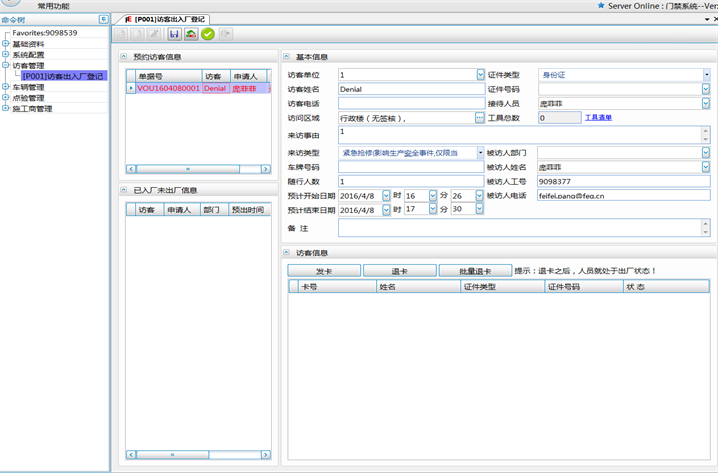Select the [P001]访客出入厂登记 tab

(165, 19)
